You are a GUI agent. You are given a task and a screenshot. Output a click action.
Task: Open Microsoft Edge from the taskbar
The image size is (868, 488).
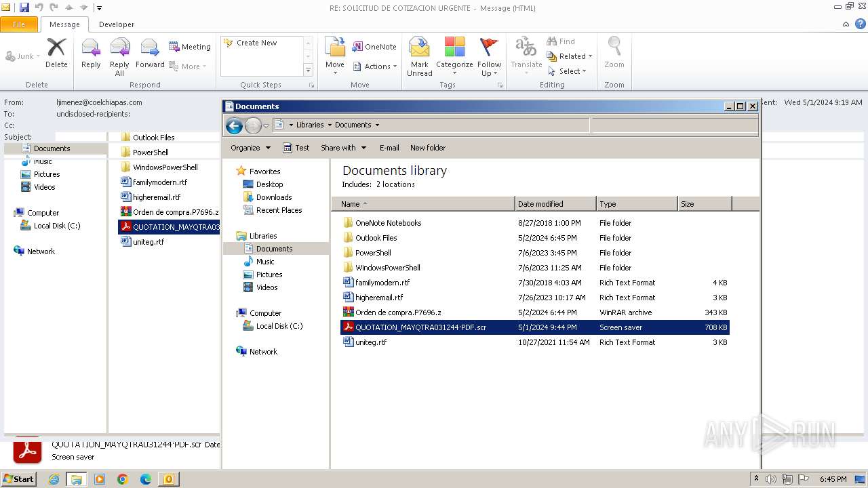click(146, 479)
